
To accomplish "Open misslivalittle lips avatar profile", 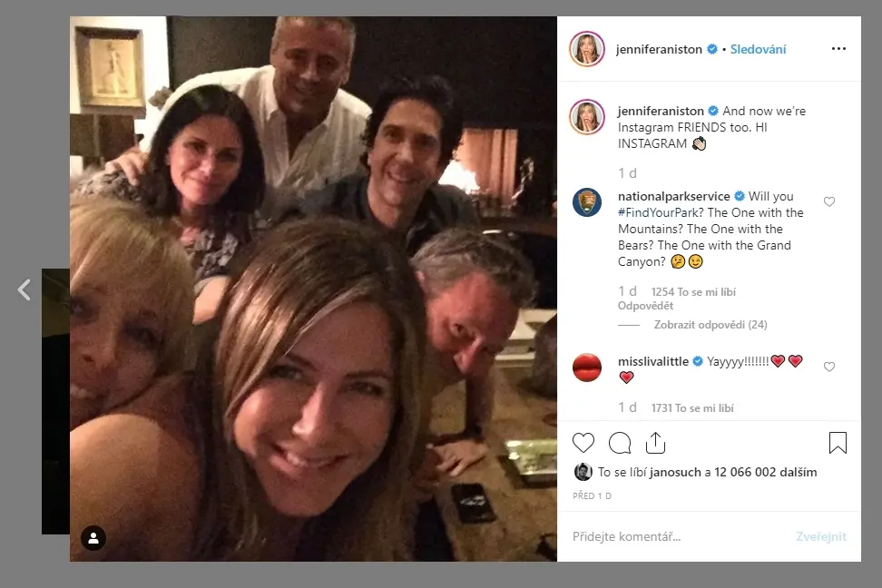I will point(587,367).
